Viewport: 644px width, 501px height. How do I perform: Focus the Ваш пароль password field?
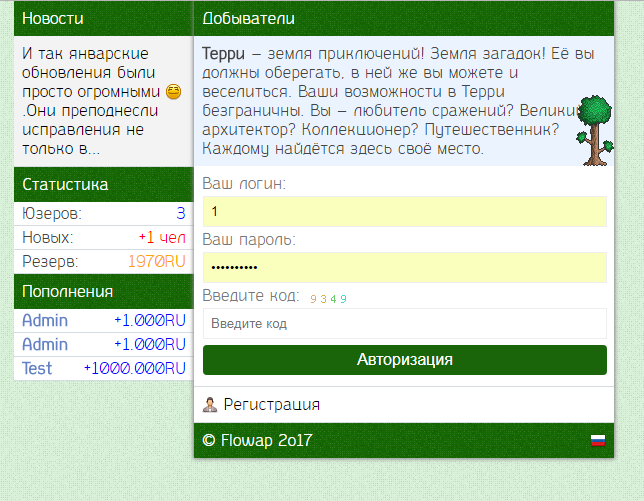pyautogui.click(x=404, y=267)
